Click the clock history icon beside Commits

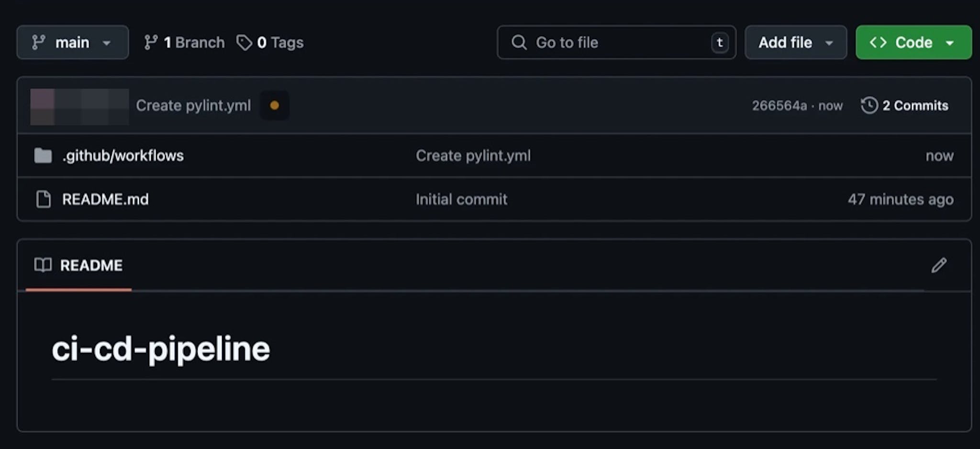(869, 105)
